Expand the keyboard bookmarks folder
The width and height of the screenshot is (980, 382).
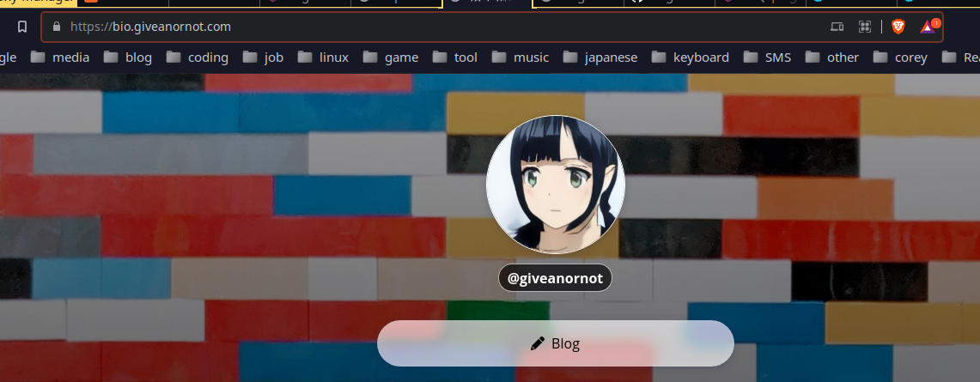coord(691,58)
